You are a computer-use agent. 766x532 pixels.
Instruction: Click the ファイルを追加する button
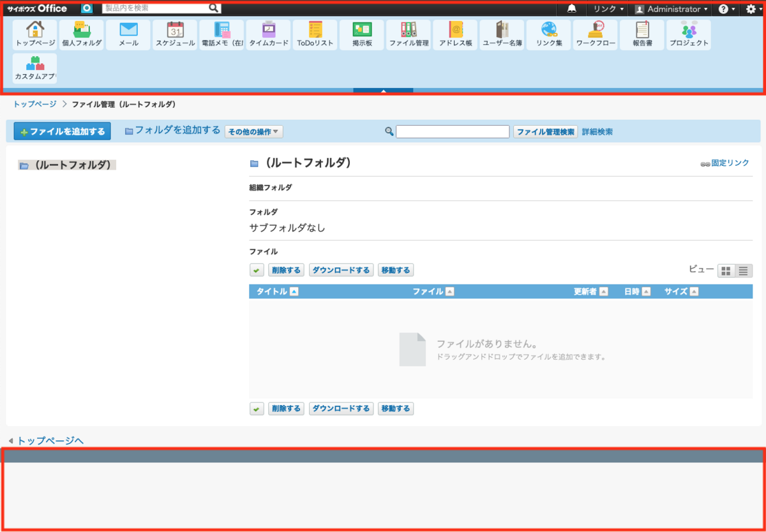[61, 131]
